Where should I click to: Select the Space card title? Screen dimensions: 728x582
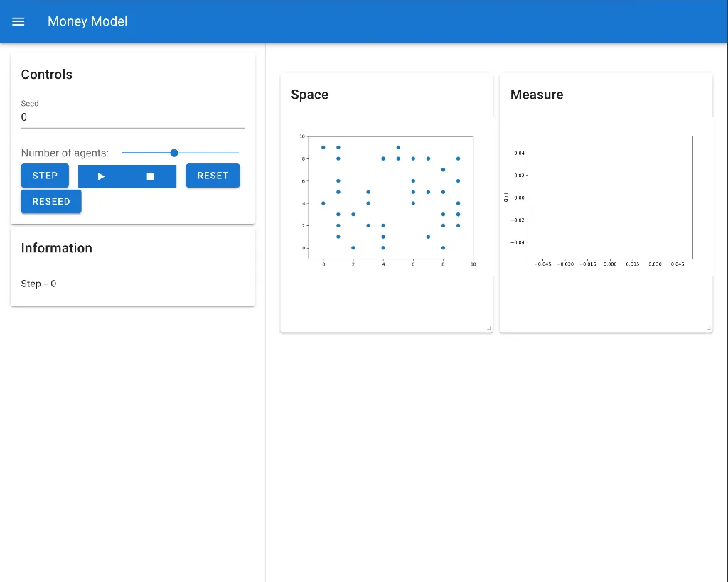click(x=309, y=95)
